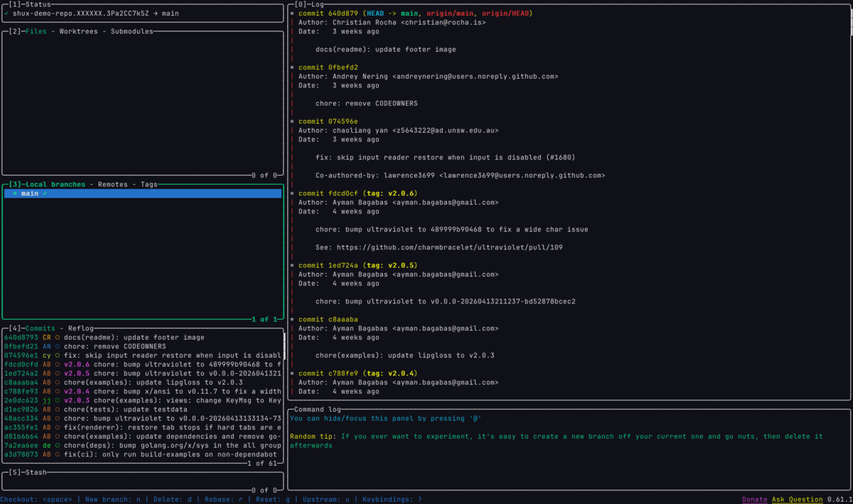Click the graph circle on commit c788fe93
Image resolution: width=853 pixels, height=504 pixels.
point(58,391)
